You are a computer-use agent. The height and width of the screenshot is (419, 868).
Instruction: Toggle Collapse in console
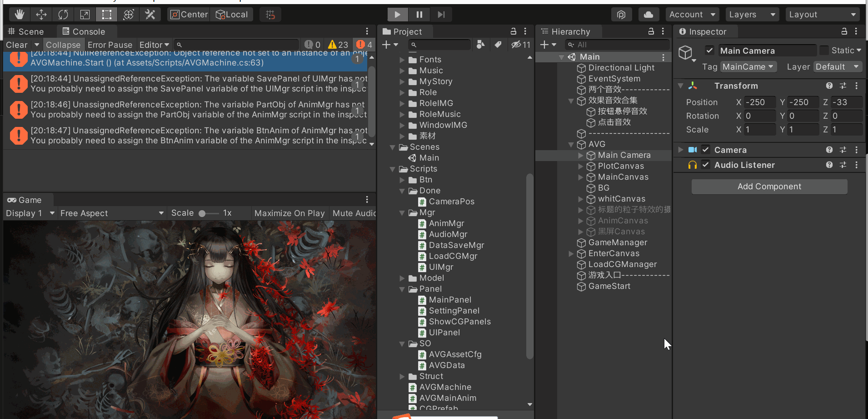(63, 45)
